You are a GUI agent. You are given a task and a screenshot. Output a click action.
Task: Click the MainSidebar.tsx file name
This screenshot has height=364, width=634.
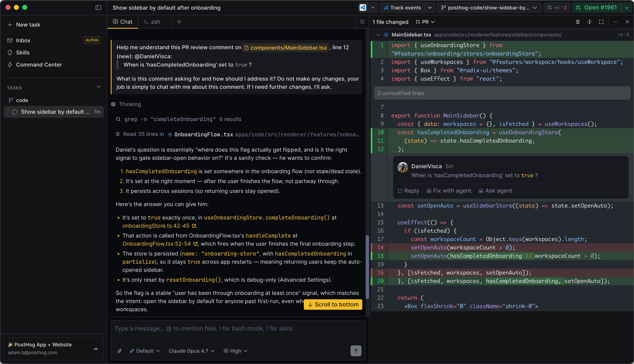(x=411, y=35)
